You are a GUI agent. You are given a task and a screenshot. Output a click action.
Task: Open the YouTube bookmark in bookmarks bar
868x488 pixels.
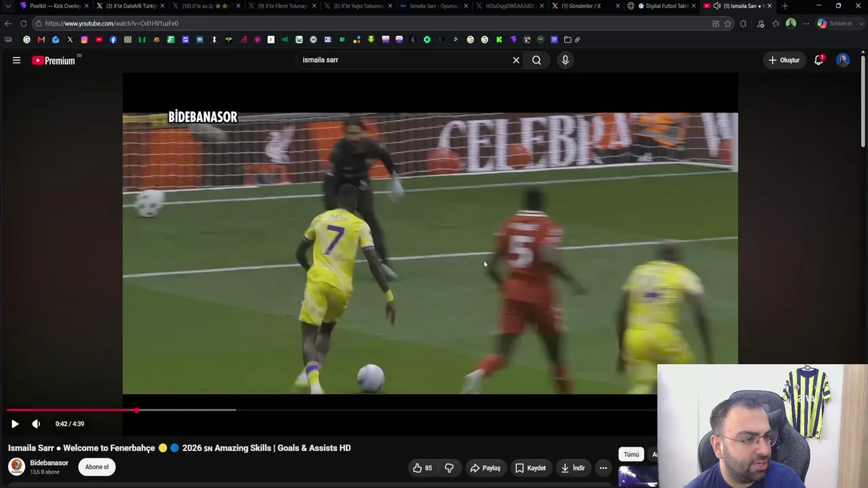tap(99, 39)
